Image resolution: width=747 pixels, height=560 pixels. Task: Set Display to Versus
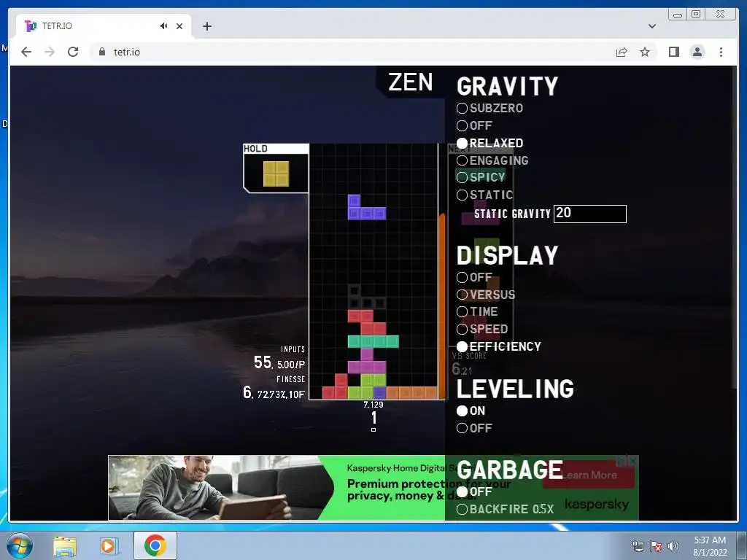(x=486, y=295)
